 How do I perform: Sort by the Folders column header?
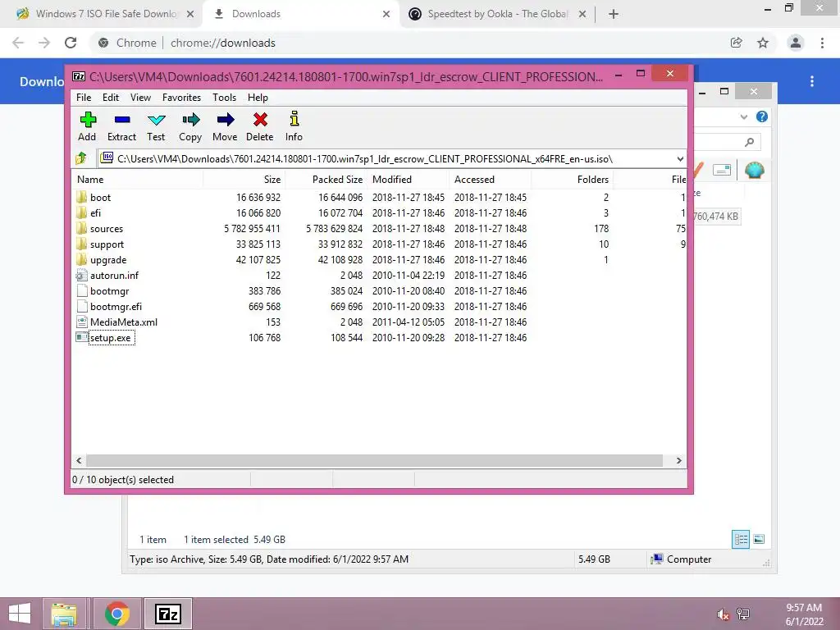pyautogui.click(x=572, y=180)
